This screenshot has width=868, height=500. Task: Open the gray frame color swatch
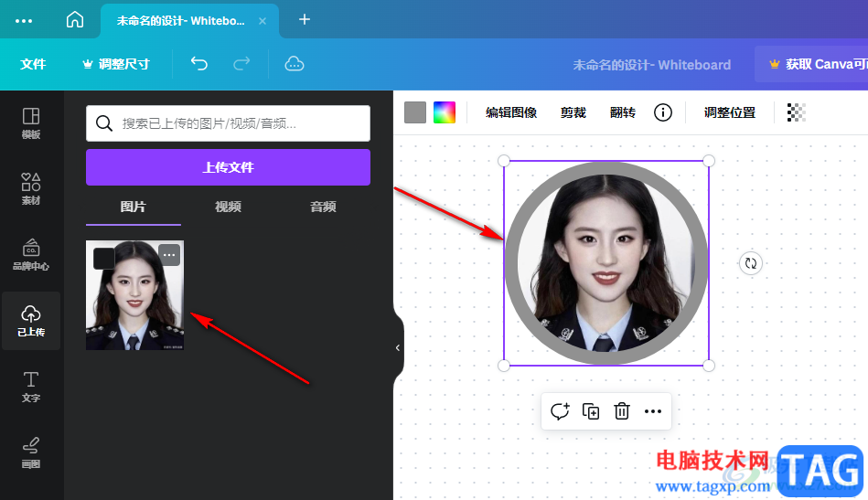tap(415, 112)
